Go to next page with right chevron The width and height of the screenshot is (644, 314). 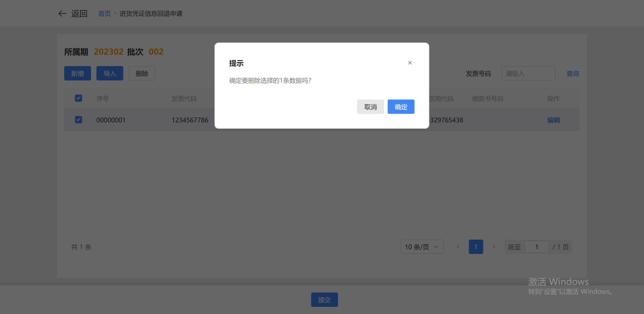point(494,247)
